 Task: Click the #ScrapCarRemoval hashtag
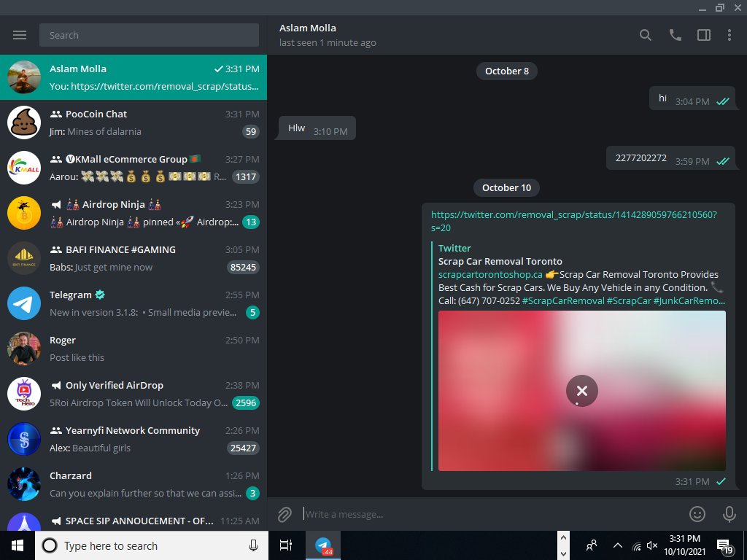point(563,301)
